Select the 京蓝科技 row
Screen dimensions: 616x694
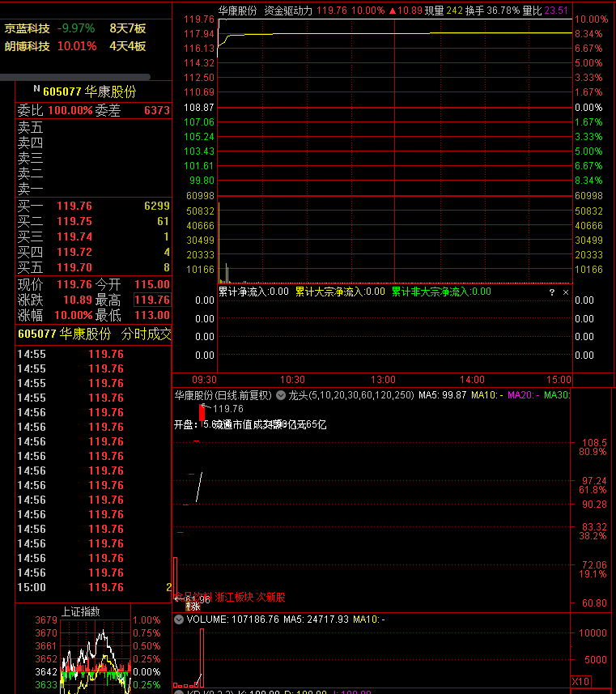[75, 28]
